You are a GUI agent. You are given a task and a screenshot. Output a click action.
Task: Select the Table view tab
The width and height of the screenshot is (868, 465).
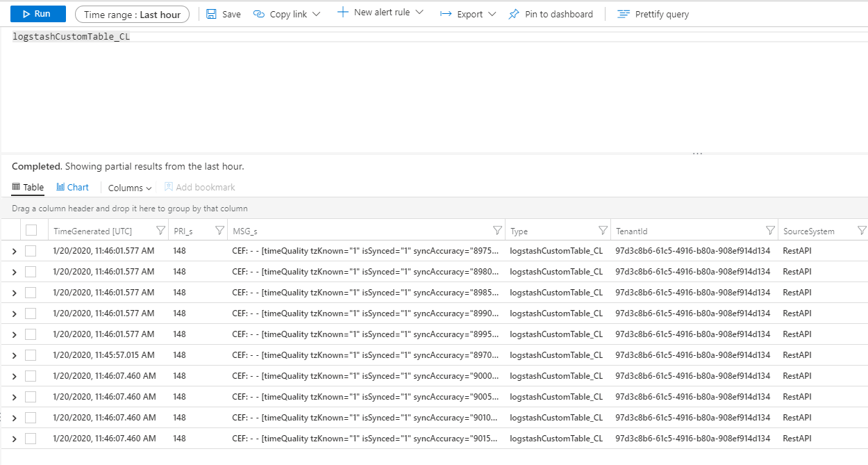click(x=28, y=187)
